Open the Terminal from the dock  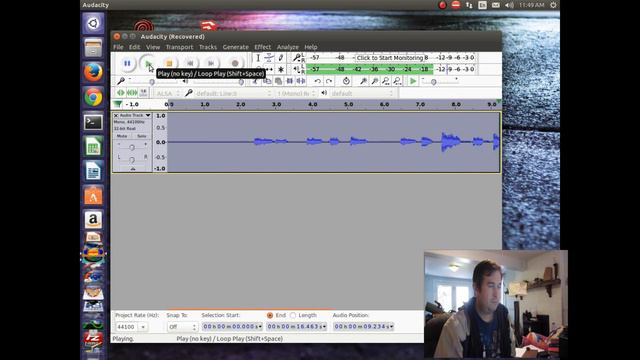click(x=93, y=122)
